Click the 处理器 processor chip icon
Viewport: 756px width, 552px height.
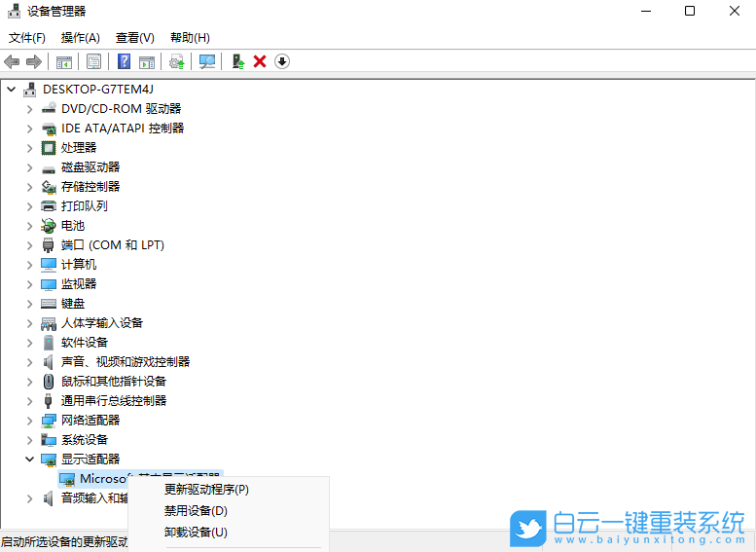point(49,148)
